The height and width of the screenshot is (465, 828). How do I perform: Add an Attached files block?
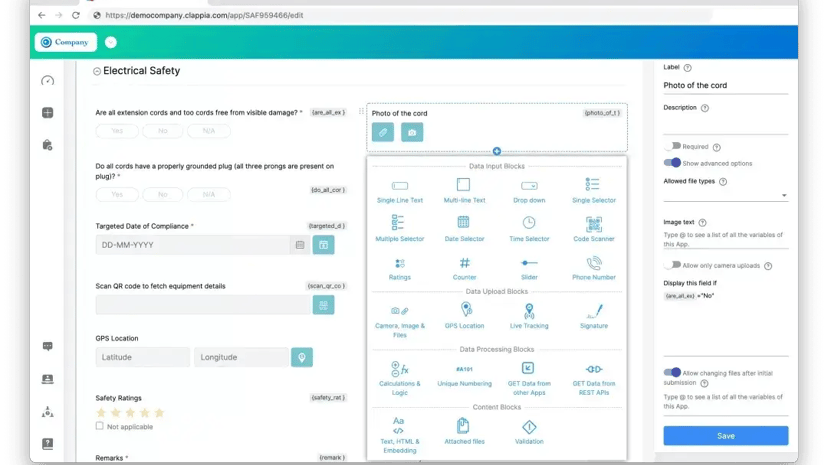click(x=464, y=431)
